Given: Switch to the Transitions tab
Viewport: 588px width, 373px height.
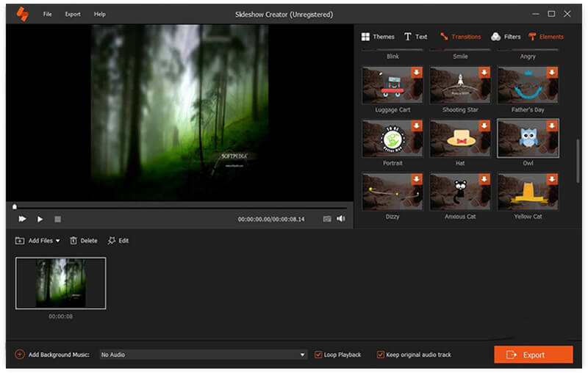Looking at the screenshot, I should pyautogui.click(x=460, y=37).
